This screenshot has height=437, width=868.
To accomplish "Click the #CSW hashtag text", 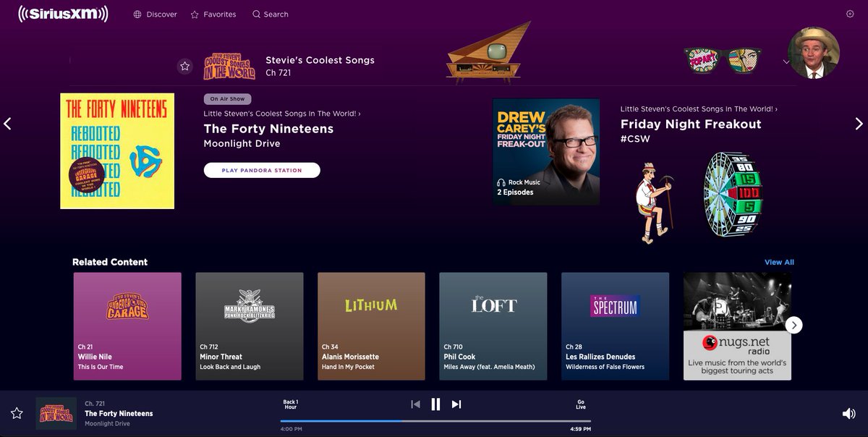I will (635, 139).
